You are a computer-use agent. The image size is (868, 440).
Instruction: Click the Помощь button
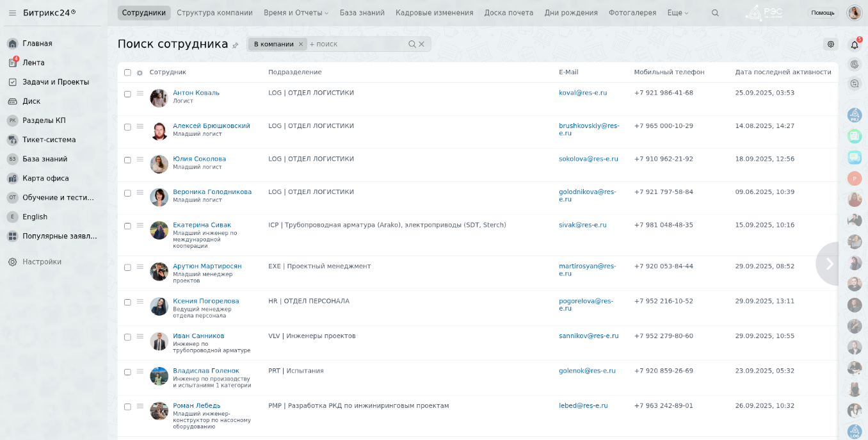pyautogui.click(x=822, y=13)
